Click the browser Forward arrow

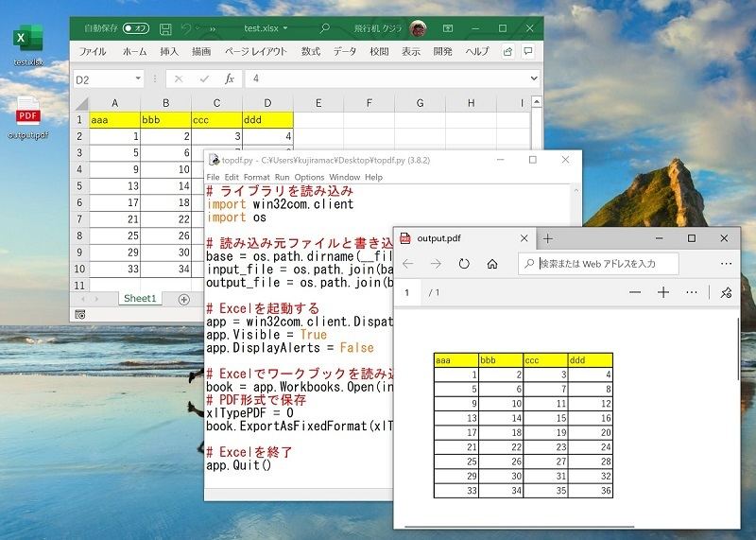436,264
